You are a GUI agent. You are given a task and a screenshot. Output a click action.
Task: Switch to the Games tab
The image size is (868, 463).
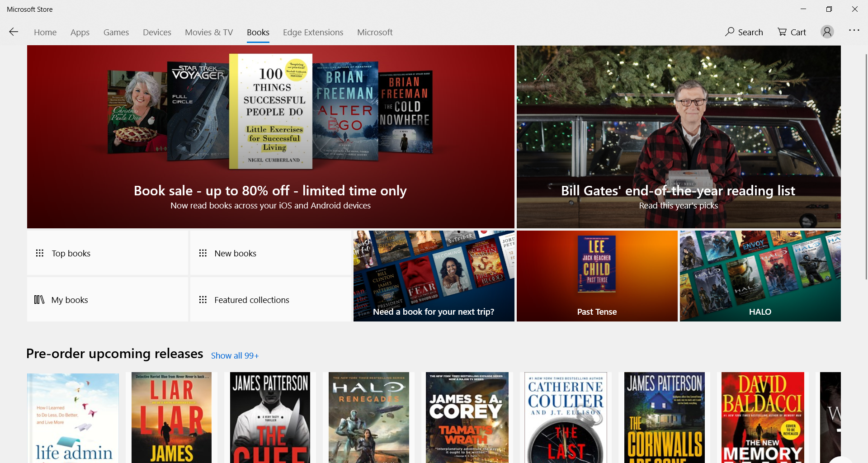point(116,32)
